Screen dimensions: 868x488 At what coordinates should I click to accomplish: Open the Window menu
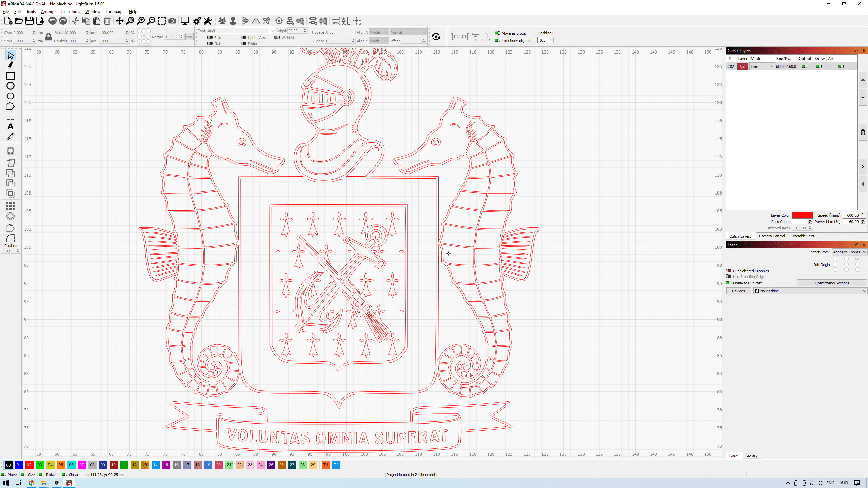[93, 12]
